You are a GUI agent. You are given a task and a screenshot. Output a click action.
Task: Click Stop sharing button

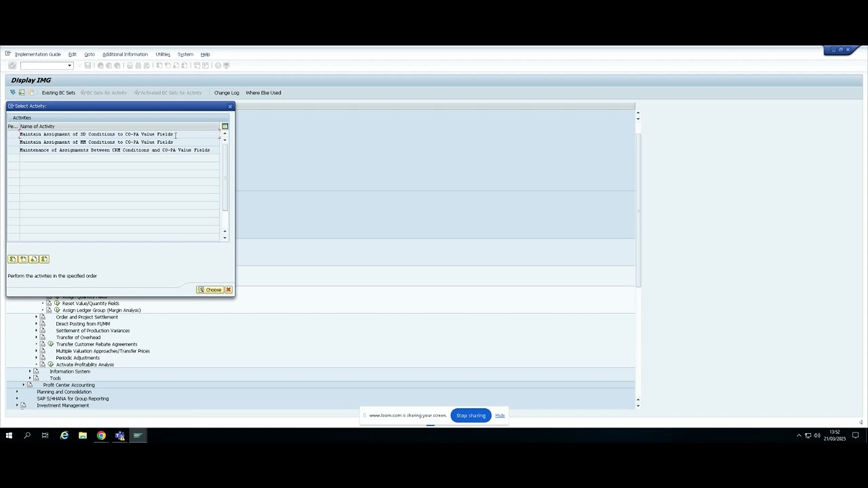point(471,415)
